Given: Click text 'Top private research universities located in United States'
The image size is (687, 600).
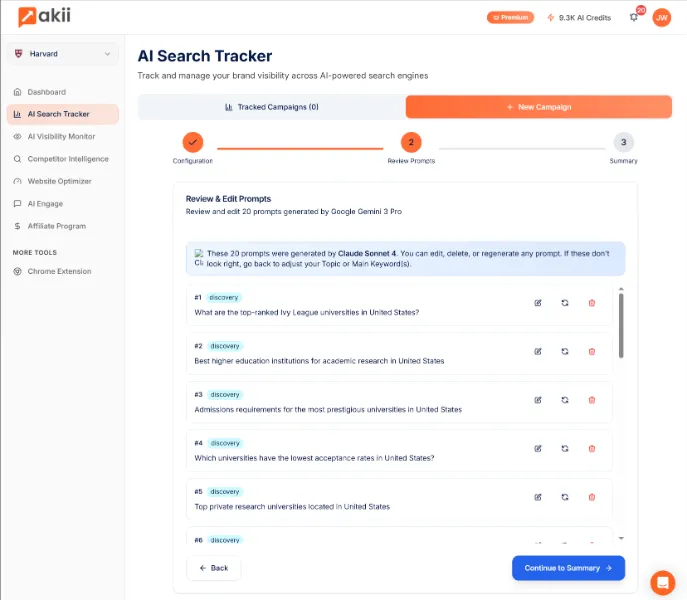Looking at the screenshot, I should click(292, 507).
